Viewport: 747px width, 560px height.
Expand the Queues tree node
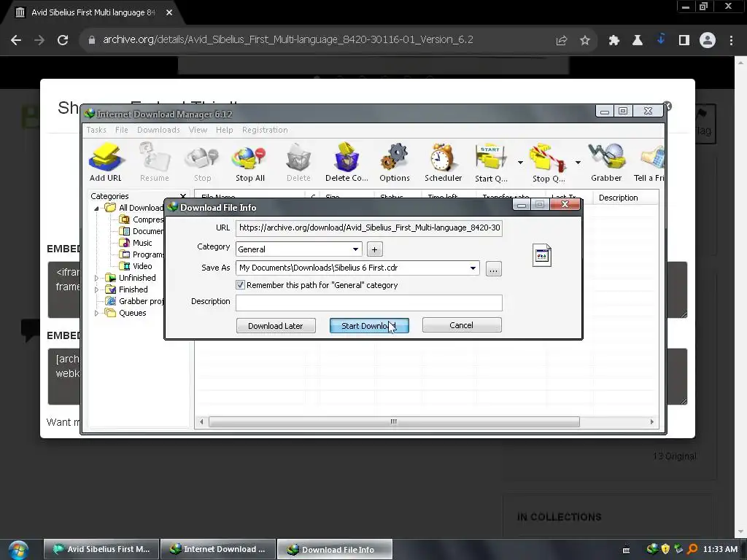pos(96,313)
